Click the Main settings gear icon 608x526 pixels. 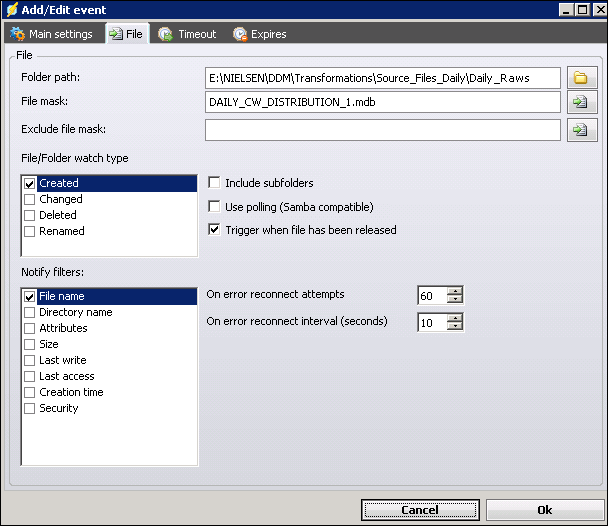(17, 34)
